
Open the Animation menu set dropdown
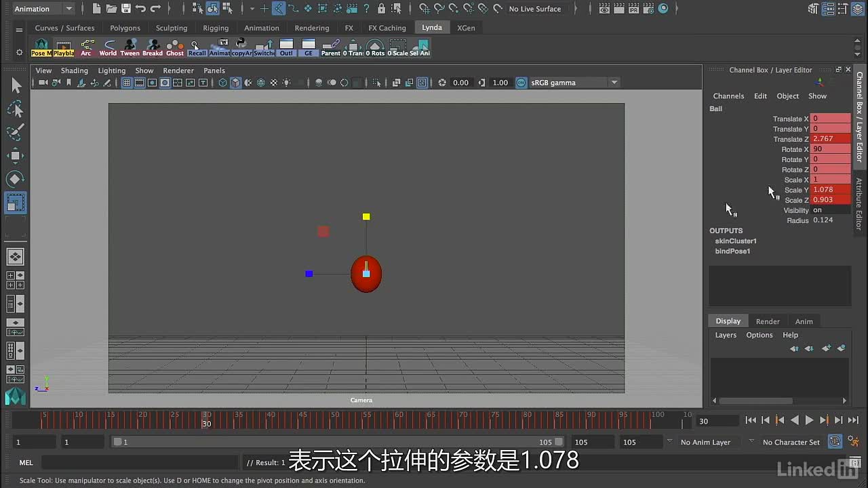[x=44, y=9]
